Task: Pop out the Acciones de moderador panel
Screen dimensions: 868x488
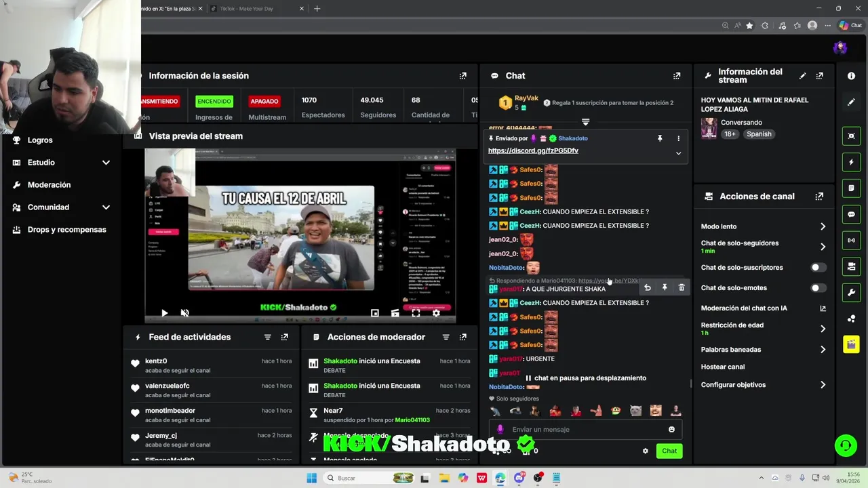Action: (x=463, y=337)
